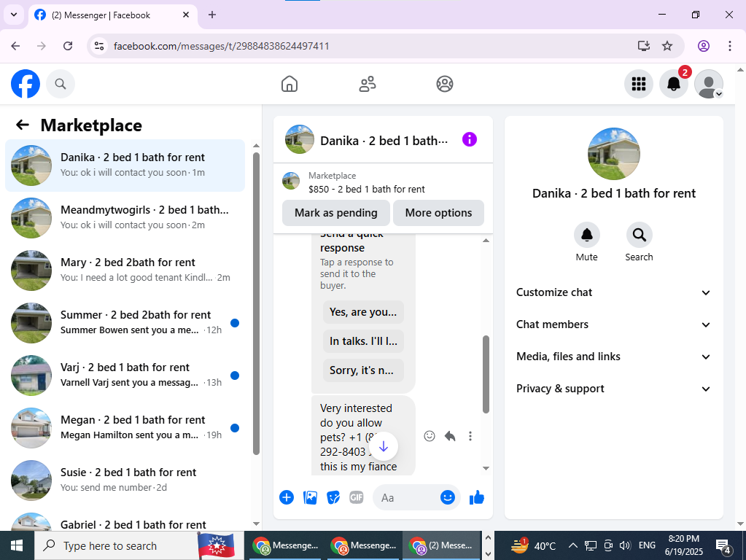Open the Mary 2 bed 2bath conversation
The height and width of the screenshot is (560, 746).
tap(125, 271)
